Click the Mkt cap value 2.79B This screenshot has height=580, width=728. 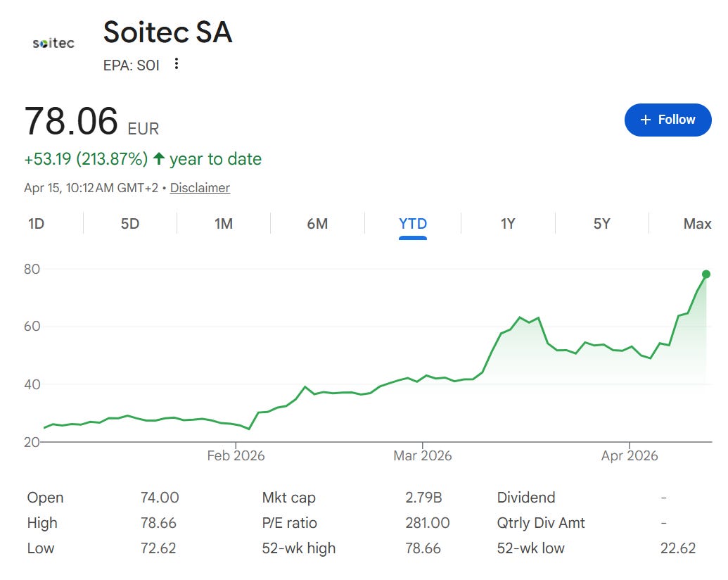pos(423,498)
